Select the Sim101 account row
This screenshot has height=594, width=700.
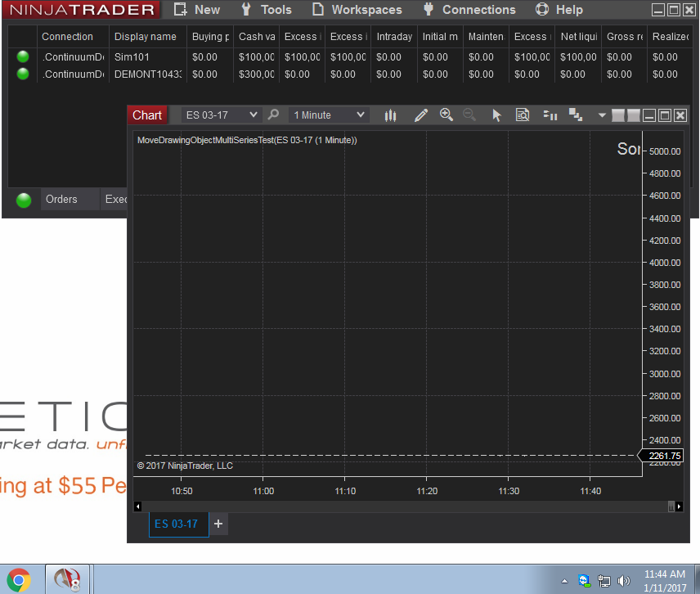[352, 57]
